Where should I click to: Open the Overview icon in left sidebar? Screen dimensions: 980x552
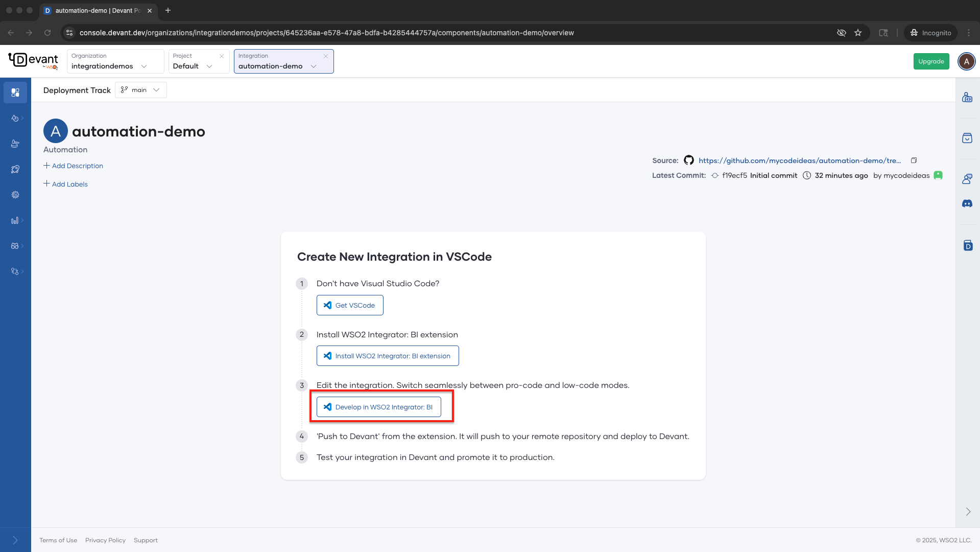coord(15,93)
